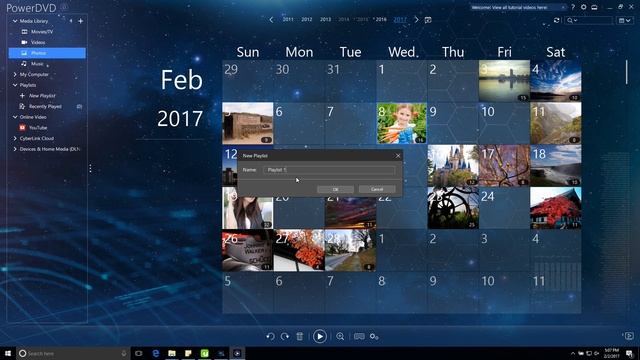Image resolution: width=640 pixels, height=360 pixels.
Task: Collapse the Media Library tree node
Action: 15,21
